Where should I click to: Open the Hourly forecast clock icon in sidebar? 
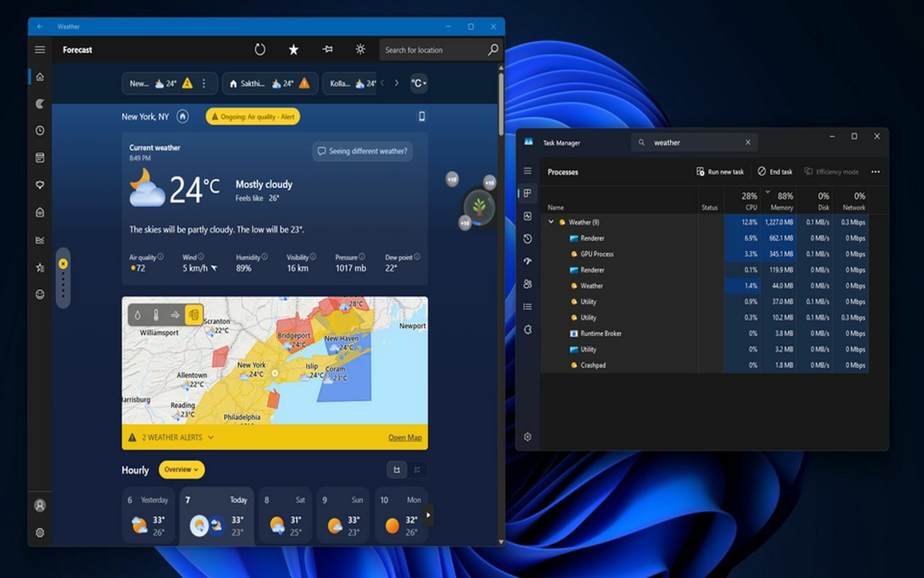pyautogui.click(x=40, y=130)
